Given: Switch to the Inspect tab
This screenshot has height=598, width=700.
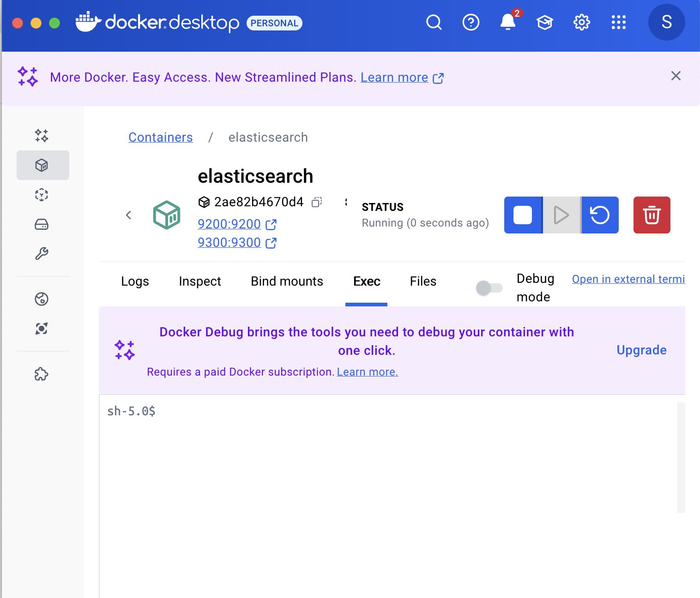Looking at the screenshot, I should point(200,281).
